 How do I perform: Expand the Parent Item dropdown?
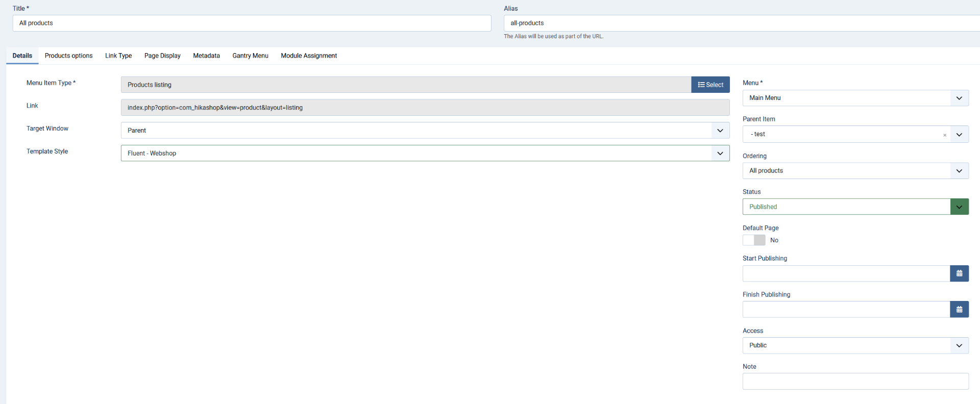(x=959, y=134)
